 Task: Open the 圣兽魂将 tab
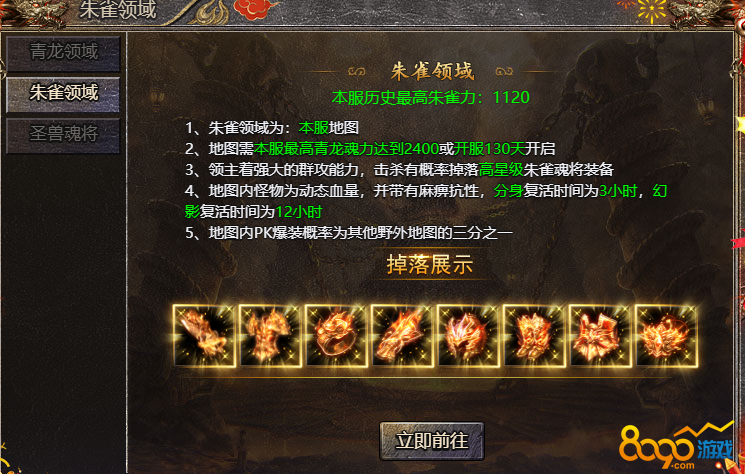click(x=63, y=135)
